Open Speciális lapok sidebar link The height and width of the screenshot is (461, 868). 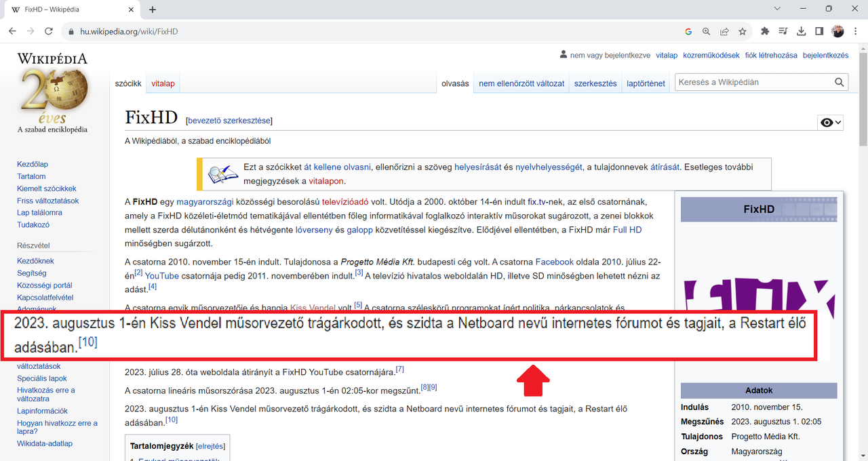42,378
